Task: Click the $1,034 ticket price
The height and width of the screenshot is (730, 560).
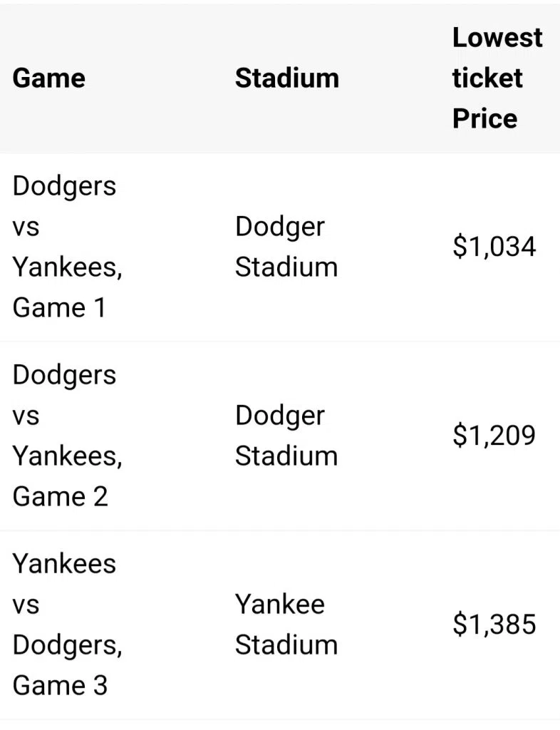Action: [494, 247]
